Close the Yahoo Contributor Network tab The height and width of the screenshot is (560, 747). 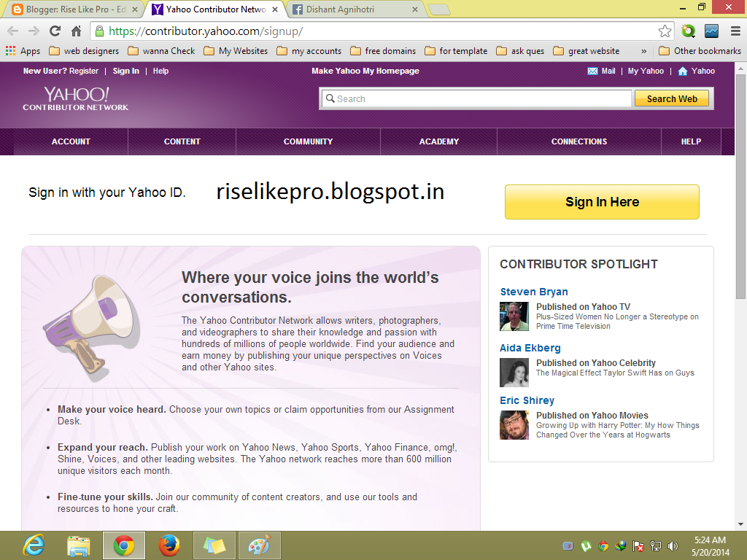pyautogui.click(x=275, y=9)
